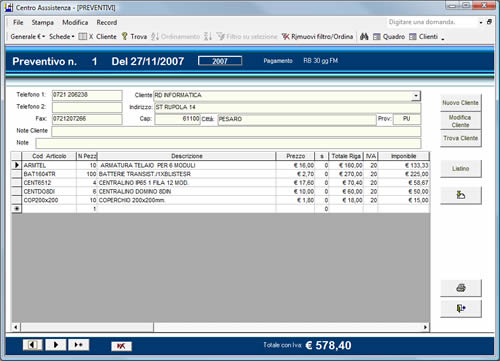This screenshot has height=361, width=500.
Task: Click the Nuovo Cliente button
Action: [x=461, y=103]
